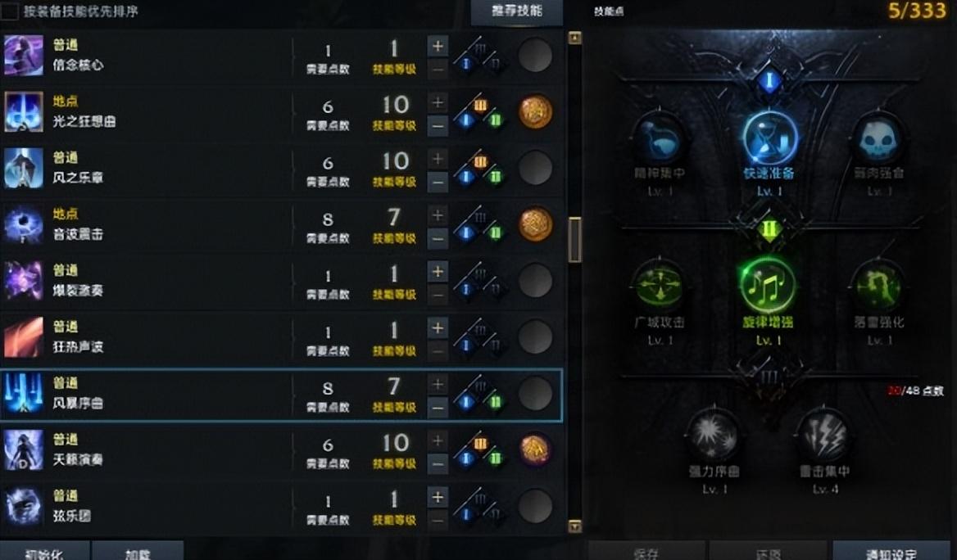The width and height of the screenshot is (957, 560).
Task: Click the 初始化 reset button
Action: tap(44, 551)
